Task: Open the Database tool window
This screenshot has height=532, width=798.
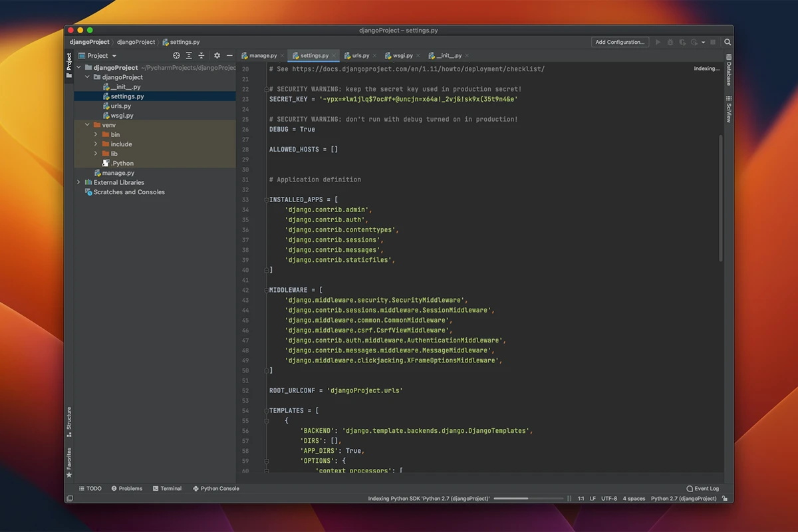Action: [729, 70]
